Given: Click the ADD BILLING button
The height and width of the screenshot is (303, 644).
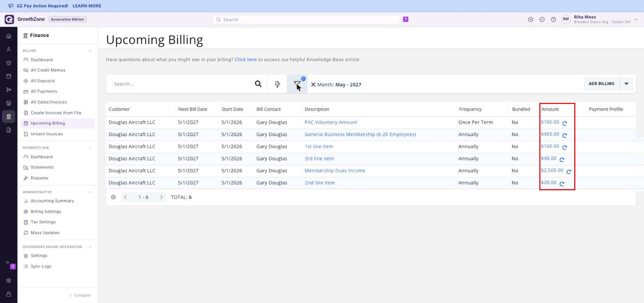Looking at the screenshot, I should click(x=602, y=84).
